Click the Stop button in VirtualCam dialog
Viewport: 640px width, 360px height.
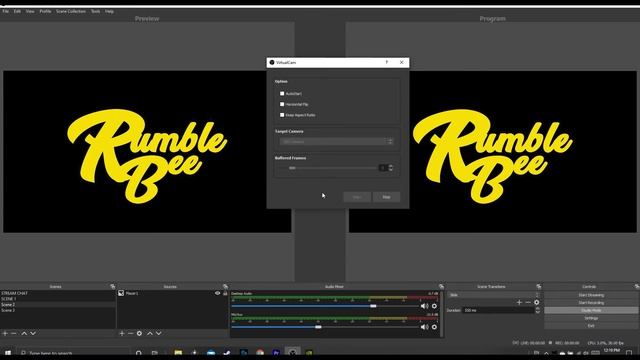click(386, 197)
